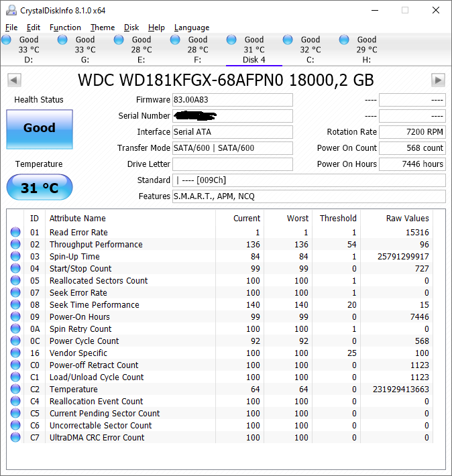Click the status orb for Temperature attribute
Screen dimensions: 452x476
click(x=15, y=389)
